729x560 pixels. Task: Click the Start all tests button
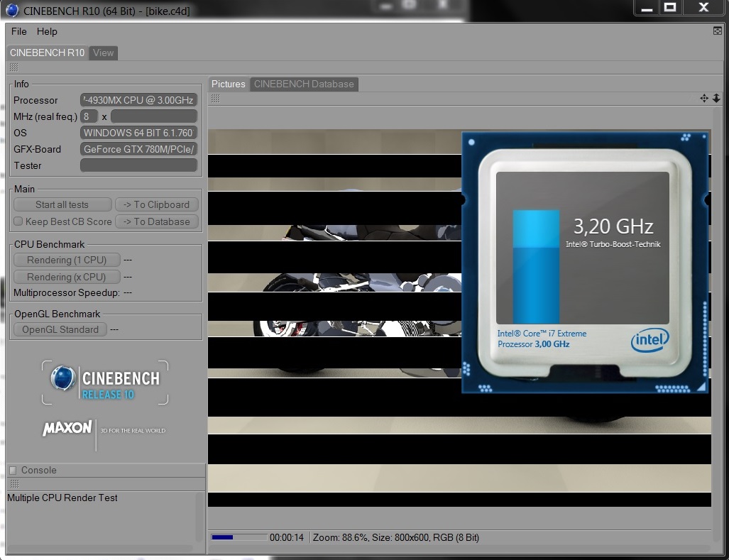click(x=62, y=205)
